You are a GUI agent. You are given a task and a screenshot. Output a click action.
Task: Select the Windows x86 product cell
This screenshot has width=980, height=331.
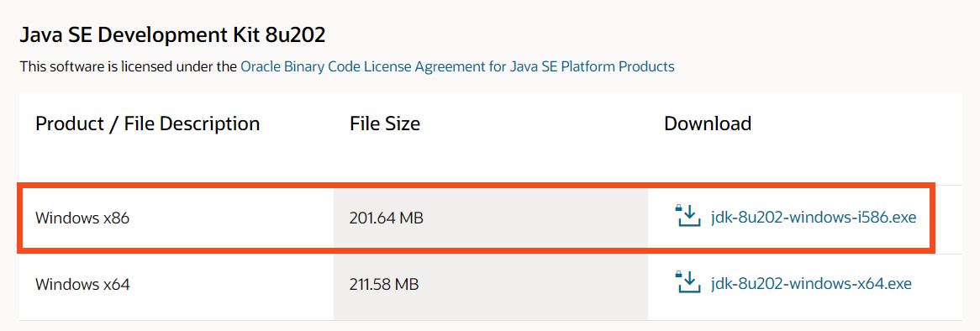pos(177,218)
